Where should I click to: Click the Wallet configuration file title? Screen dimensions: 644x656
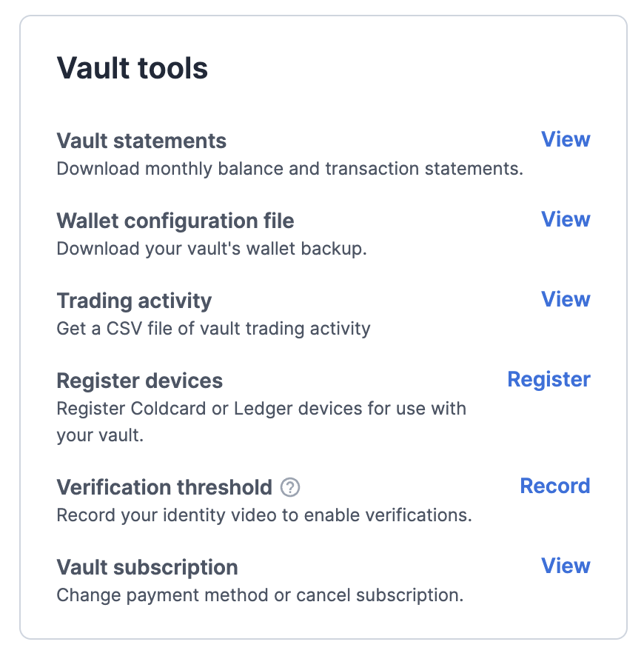pos(175,221)
